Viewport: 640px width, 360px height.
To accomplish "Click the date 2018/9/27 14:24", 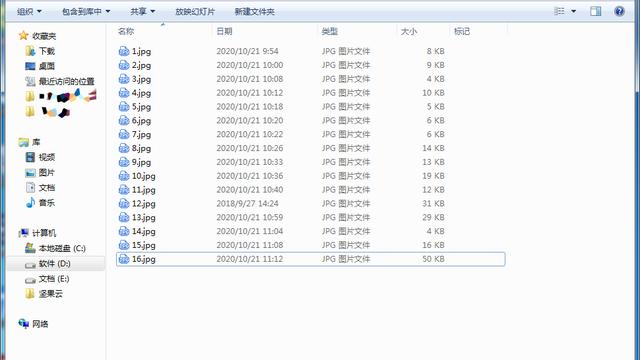I will [247, 203].
